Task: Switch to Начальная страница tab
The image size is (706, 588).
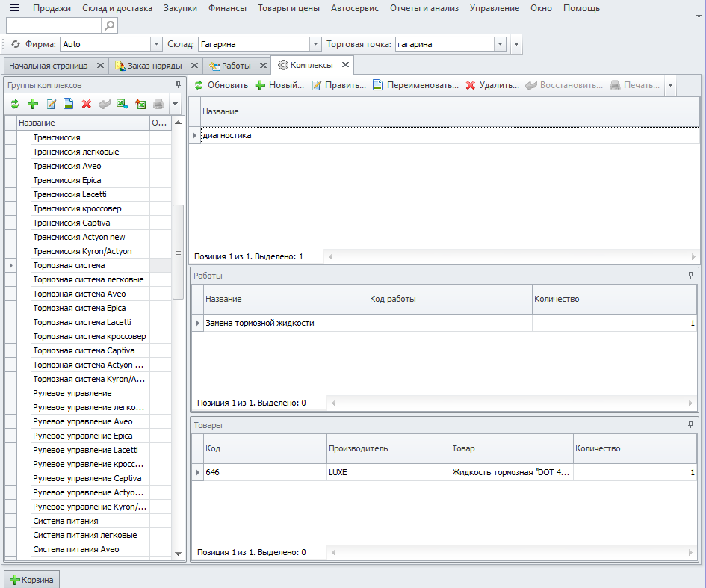Action: click(48, 66)
